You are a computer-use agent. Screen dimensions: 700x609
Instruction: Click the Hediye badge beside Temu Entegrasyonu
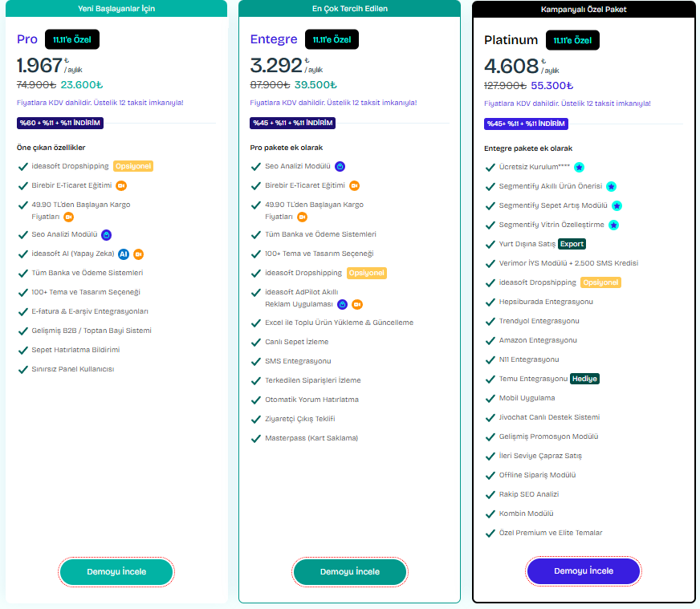click(x=585, y=379)
